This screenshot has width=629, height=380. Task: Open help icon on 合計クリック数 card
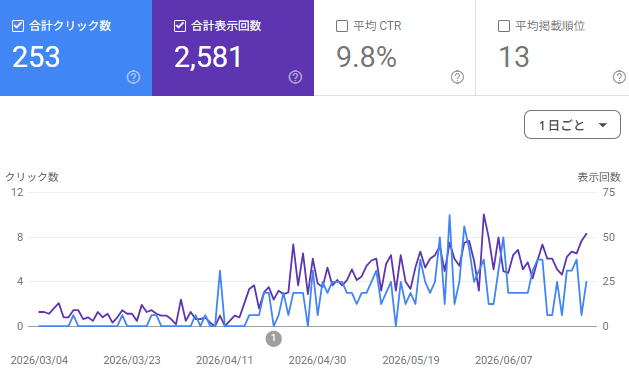pyautogui.click(x=134, y=77)
